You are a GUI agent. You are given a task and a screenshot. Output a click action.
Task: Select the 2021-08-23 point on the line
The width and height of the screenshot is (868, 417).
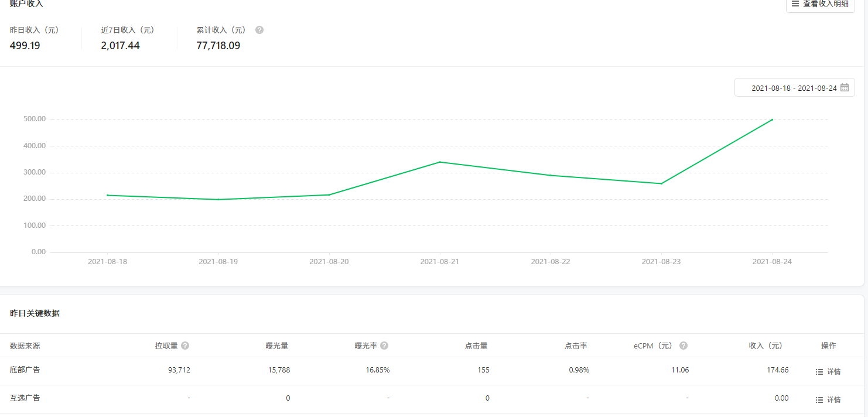pyautogui.click(x=661, y=184)
